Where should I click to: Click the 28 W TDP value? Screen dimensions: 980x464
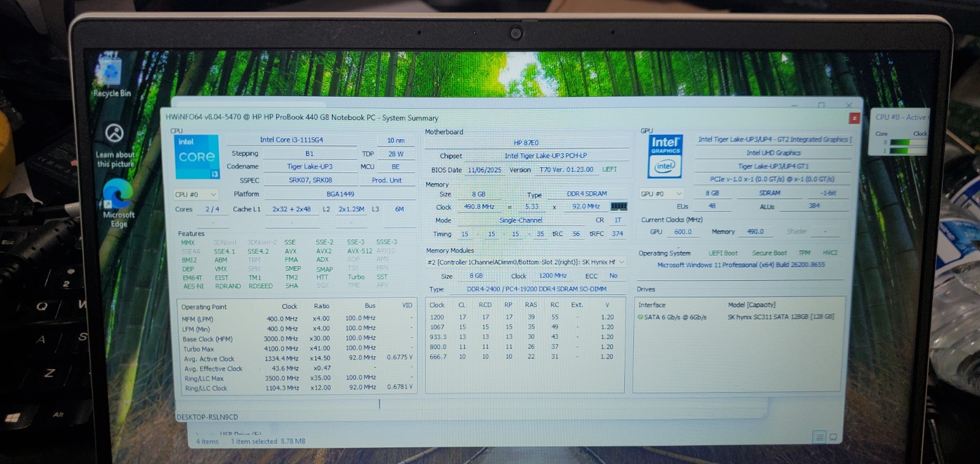click(x=396, y=154)
